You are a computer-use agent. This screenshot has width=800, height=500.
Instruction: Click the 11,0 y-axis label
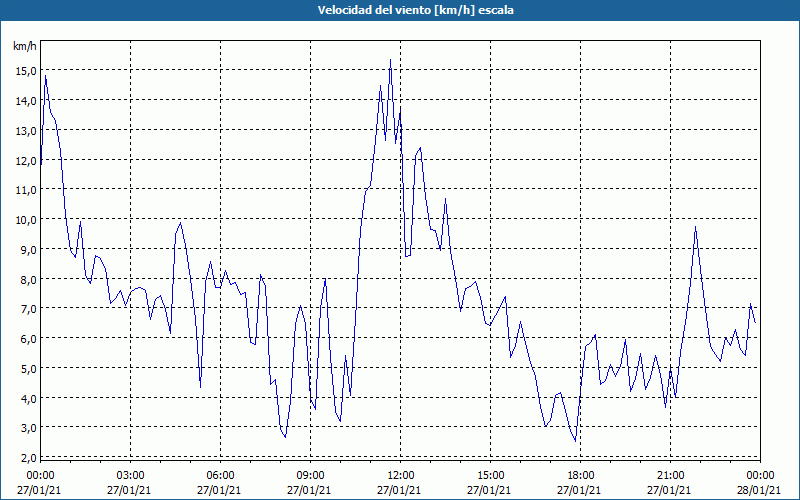[26, 190]
